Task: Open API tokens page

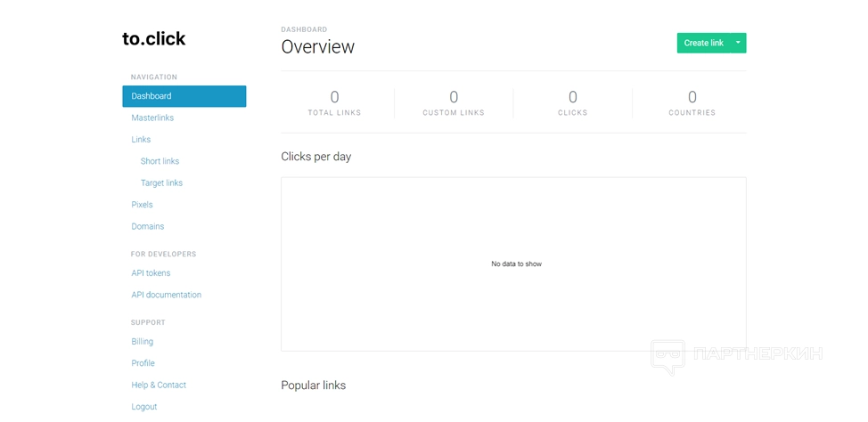Action: 151,272
